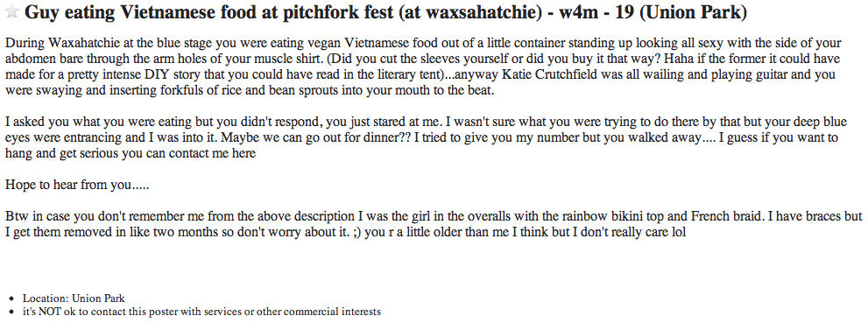
Task: Favorite this posting with the star icon
Action: 11,13
